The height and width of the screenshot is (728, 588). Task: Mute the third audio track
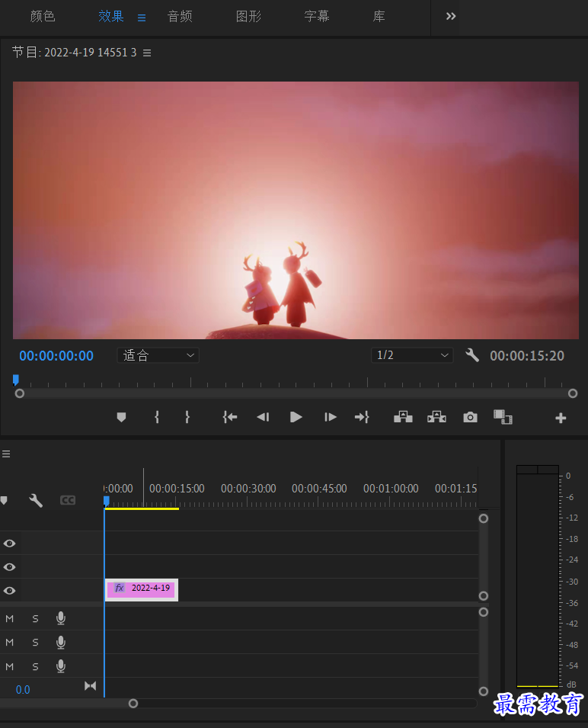point(9,666)
